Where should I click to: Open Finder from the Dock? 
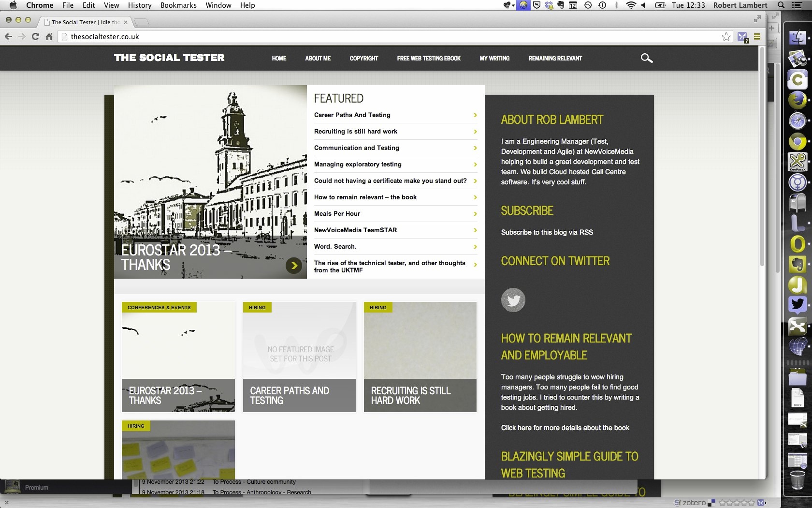tap(797, 37)
